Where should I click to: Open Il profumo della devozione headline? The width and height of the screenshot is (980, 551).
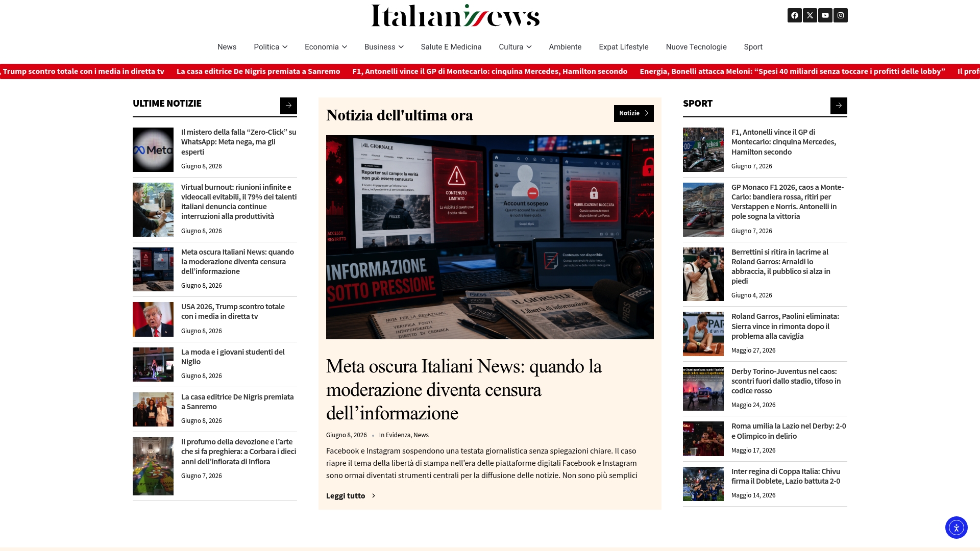pos(238,452)
